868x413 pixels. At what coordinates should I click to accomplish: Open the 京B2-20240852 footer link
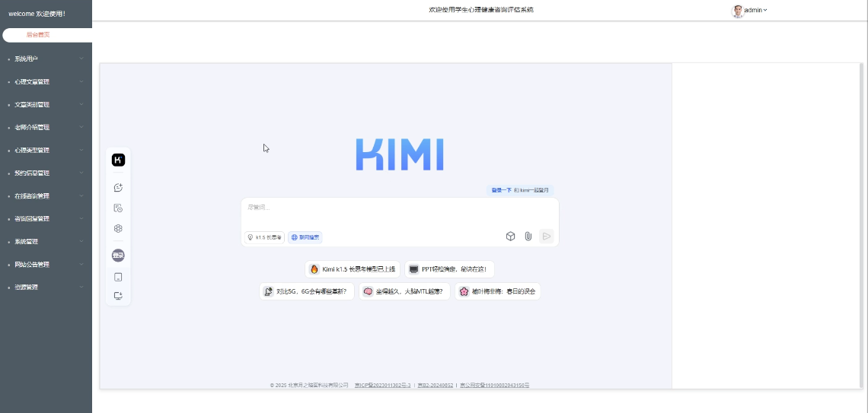click(435, 386)
